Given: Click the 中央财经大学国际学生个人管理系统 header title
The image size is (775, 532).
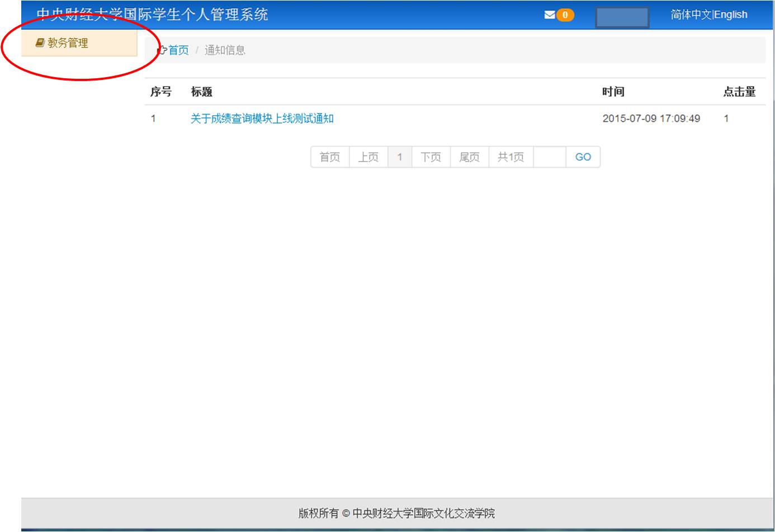Looking at the screenshot, I should (152, 15).
